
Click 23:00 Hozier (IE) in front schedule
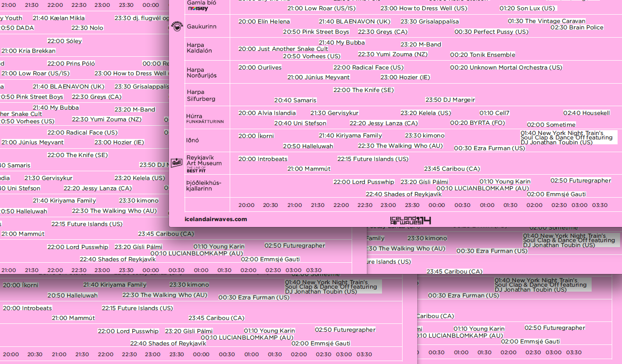pyautogui.click(x=405, y=77)
